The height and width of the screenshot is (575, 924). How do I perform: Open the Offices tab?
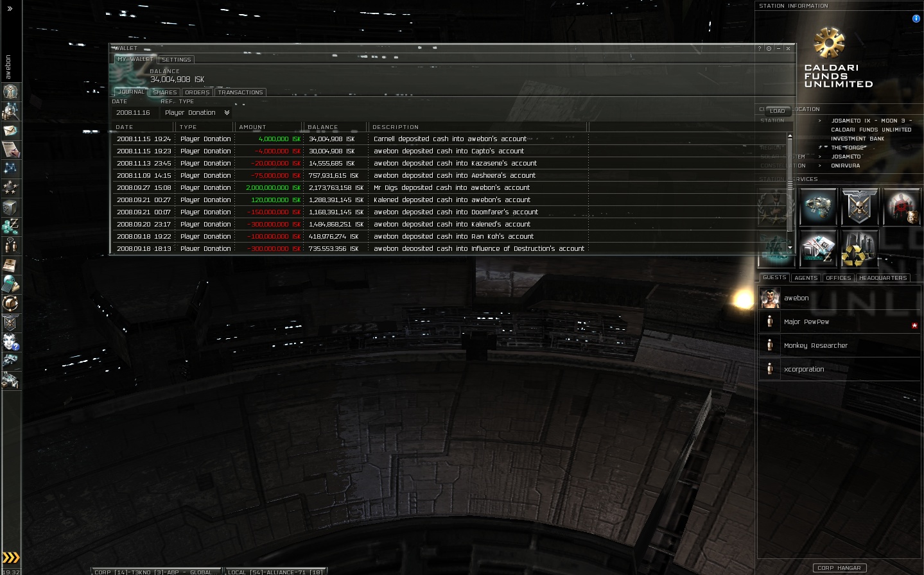[839, 278]
